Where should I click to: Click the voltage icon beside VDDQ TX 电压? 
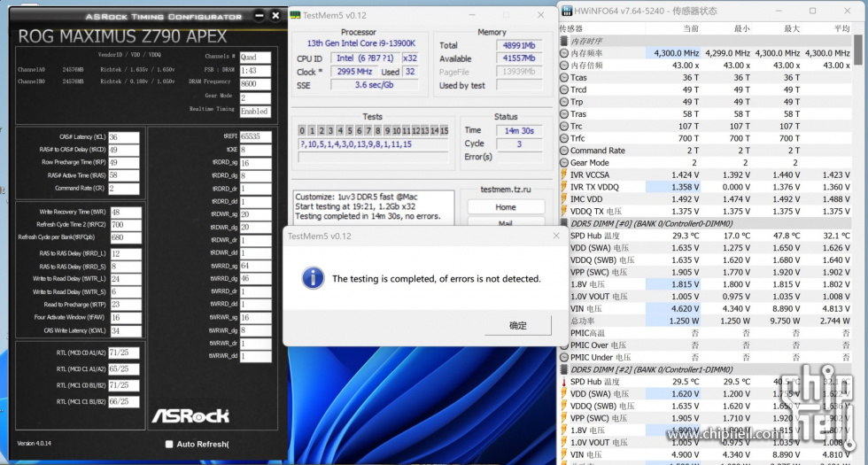point(564,212)
